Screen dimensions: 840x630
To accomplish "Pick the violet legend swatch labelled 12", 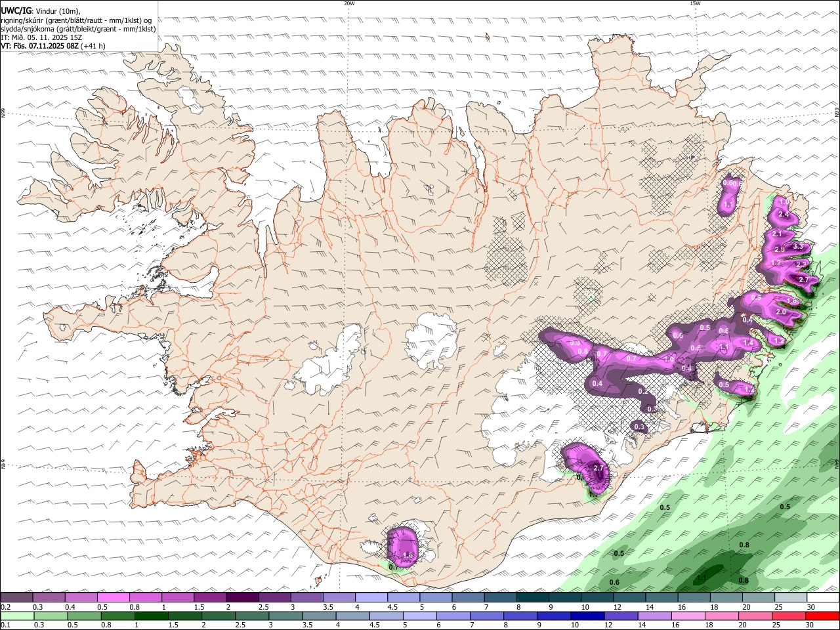I will pos(621,616).
